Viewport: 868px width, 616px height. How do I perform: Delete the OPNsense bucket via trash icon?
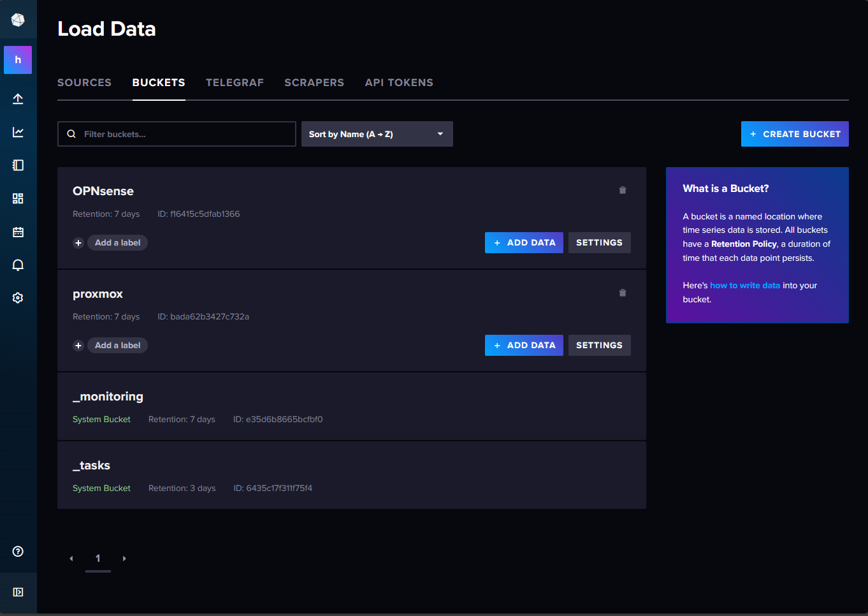tap(623, 190)
